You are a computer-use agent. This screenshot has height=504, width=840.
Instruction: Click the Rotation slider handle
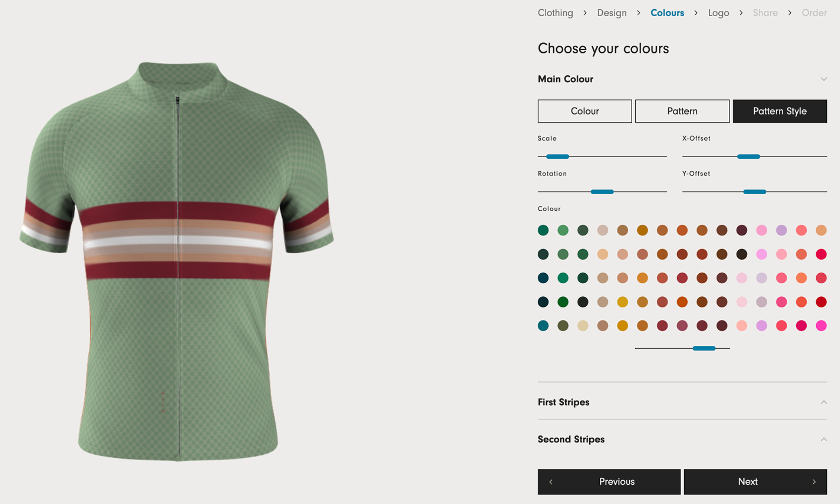[x=602, y=192]
